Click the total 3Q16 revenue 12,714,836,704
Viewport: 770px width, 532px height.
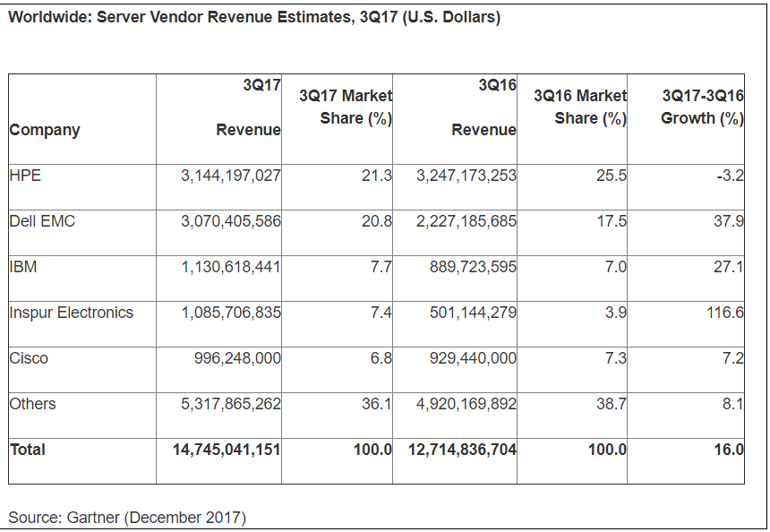(x=462, y=450)
